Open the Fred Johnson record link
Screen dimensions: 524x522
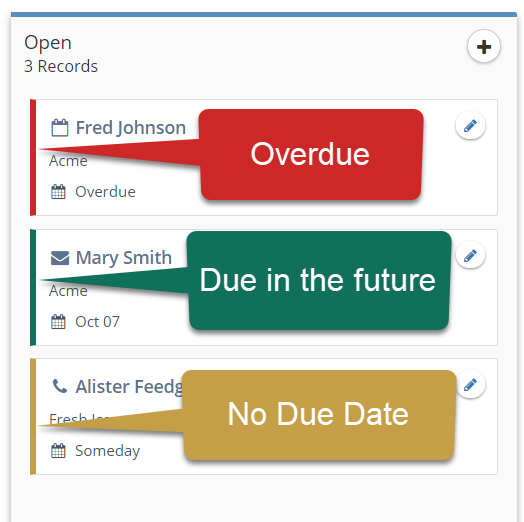(x=131, y=128)
